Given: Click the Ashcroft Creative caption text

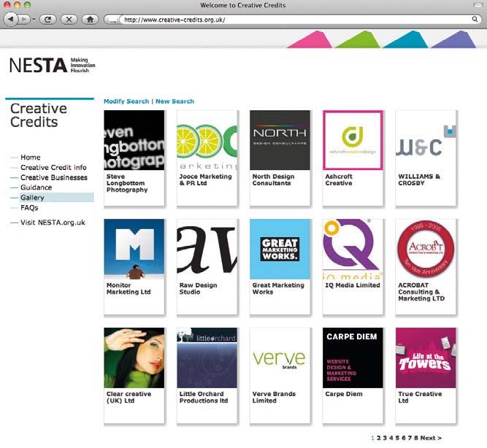Looking at the screenshot, I should coord(339,179).
